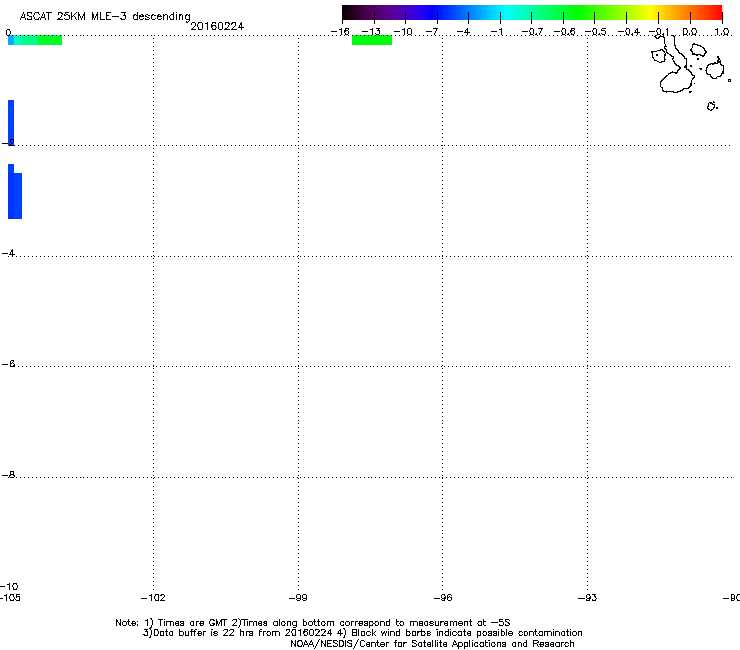This screenshot has width=740, height=650.
Task: Click the -102 longitude axis label
Action: click(x=153, y=598)
